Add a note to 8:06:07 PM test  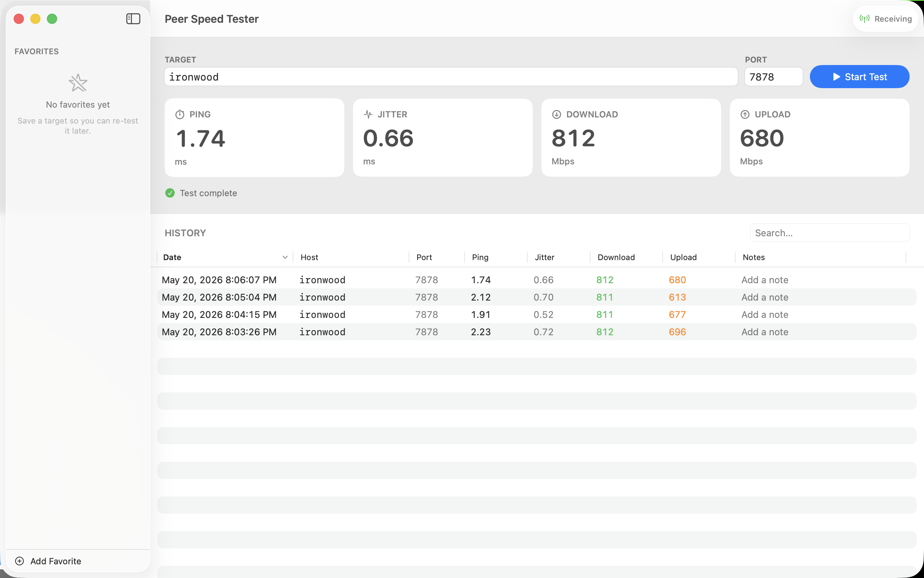pos(765,280)
